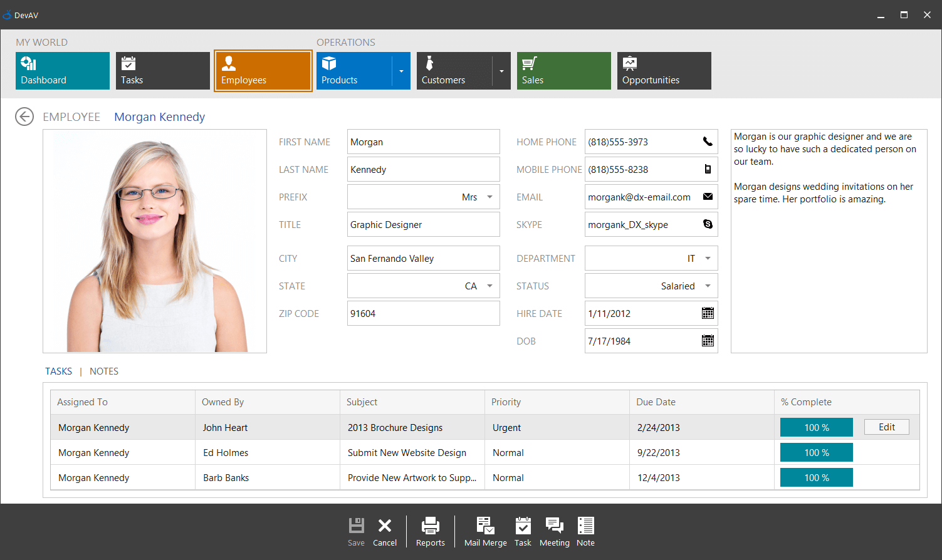The image size is (942, 560).
Task: Click the Skype icon next to morgank_DX_skype
Action: [708, 224]
